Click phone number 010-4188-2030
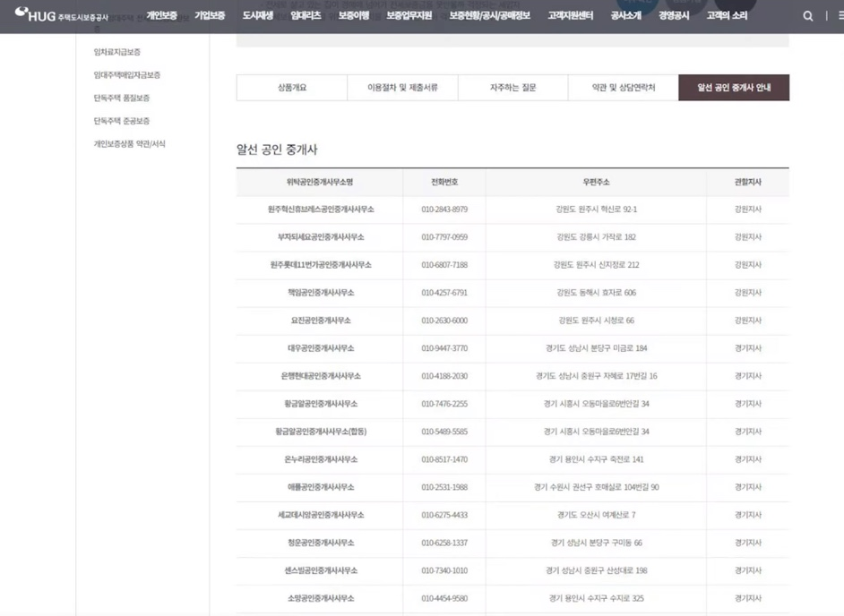Image resolution: width=844 pixels, height=616 pixels. pos(444,376)
